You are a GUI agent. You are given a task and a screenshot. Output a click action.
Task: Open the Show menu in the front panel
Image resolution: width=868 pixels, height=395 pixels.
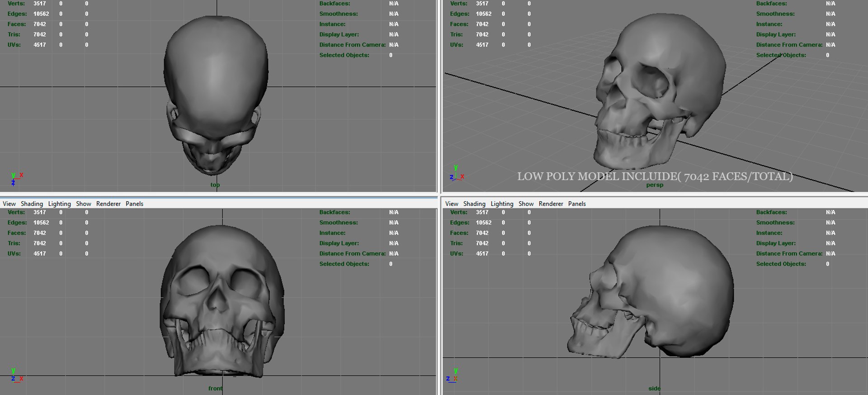[x=84, y=204]
